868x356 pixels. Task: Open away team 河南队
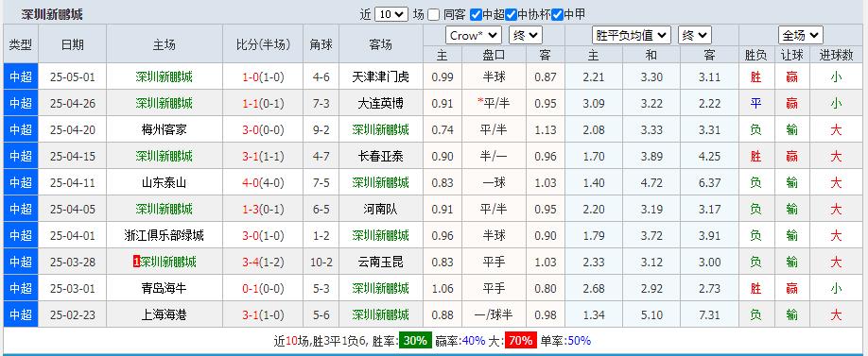(x=380, y=209)
